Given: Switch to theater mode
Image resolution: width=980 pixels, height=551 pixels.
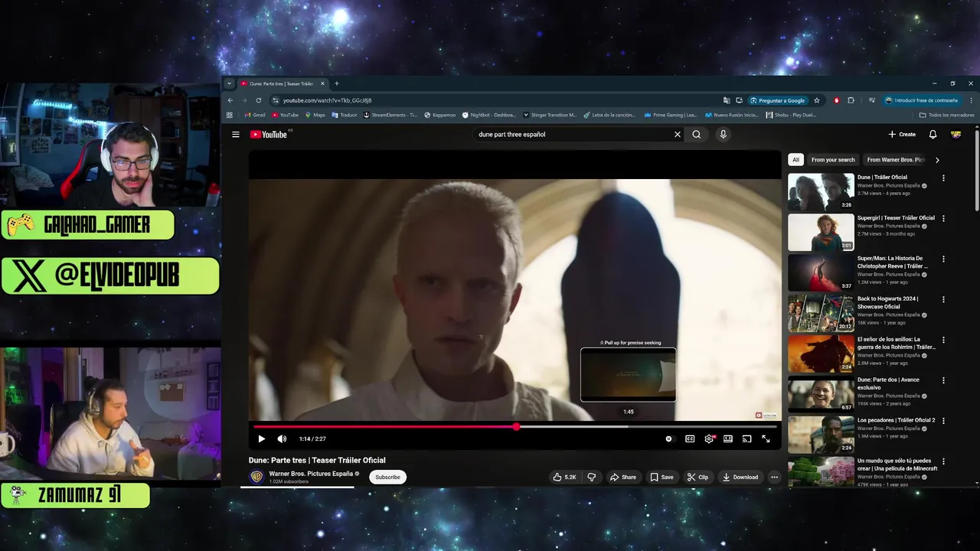Looking at the screenshot, I should [728, 439].
